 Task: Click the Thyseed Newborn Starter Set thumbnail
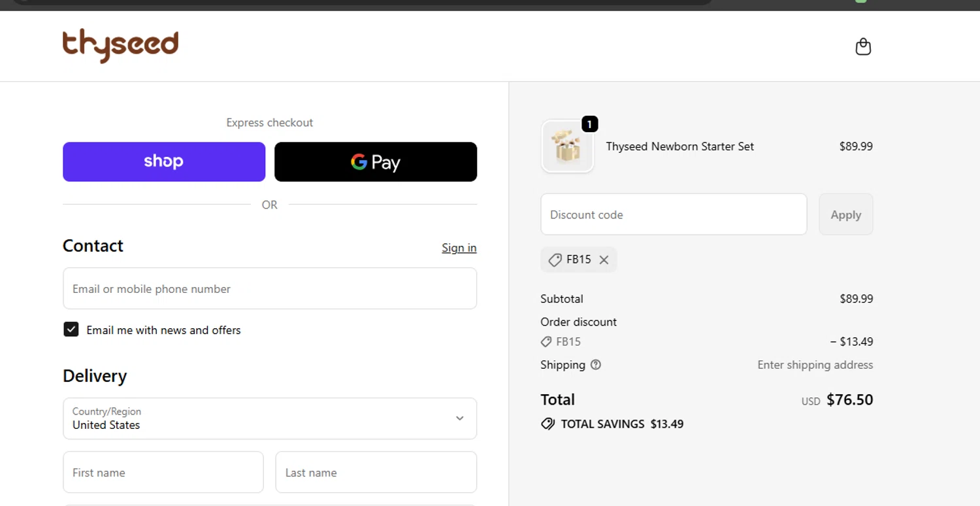click(567, 146)
